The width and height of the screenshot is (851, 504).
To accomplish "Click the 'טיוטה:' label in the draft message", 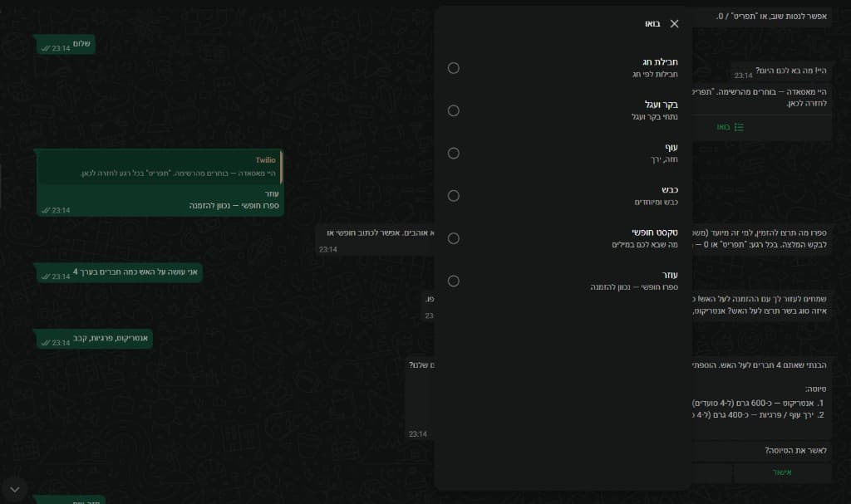I will (816, 389).
